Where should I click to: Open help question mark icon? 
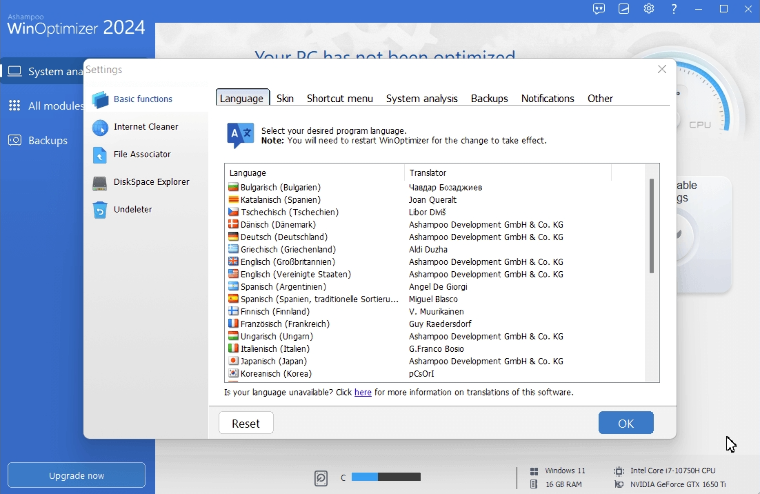point(674,9)
